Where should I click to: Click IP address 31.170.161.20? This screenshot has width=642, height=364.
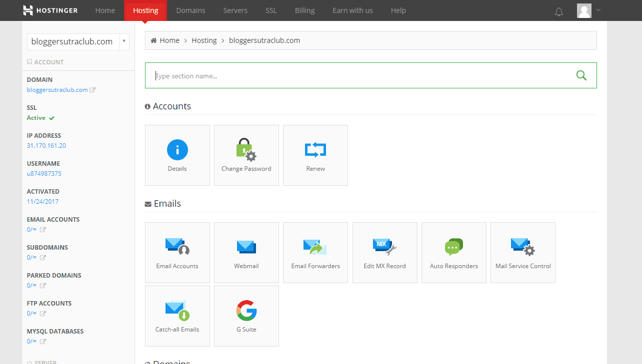(x=46, y=146)
